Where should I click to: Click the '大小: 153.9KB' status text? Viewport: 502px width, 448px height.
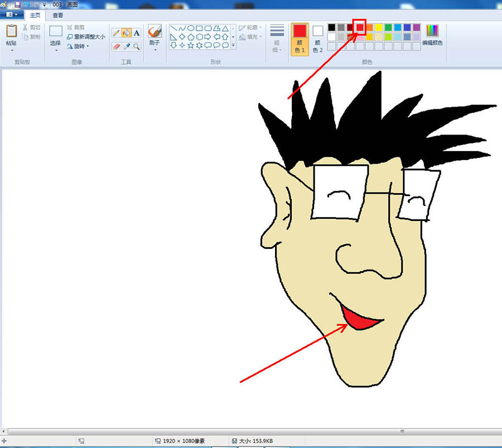pyautogui.click(x=256, y=441)
